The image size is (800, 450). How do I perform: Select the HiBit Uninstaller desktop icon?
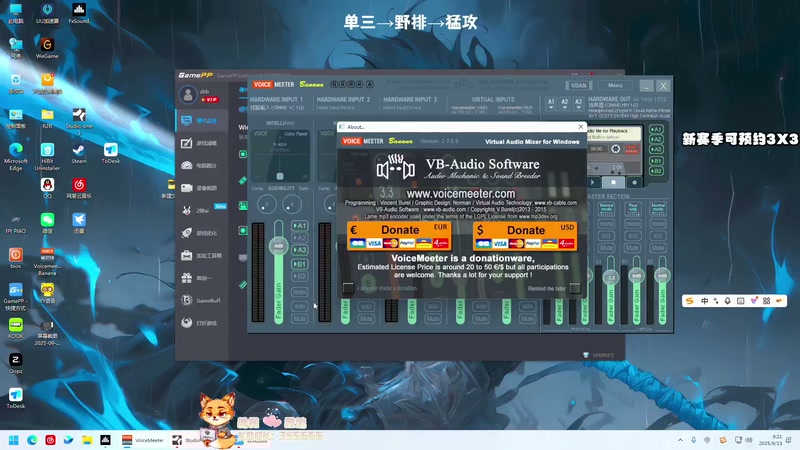coord(47,157)
